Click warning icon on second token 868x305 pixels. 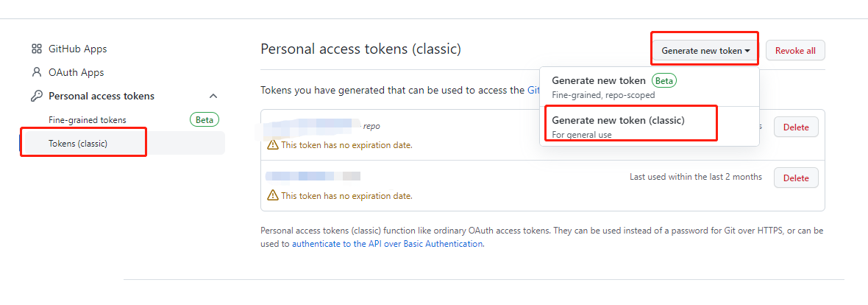point(272,195)
